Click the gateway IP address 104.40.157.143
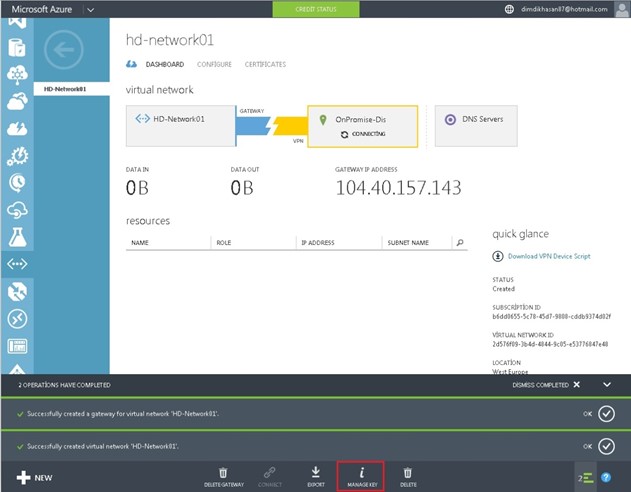The height and width of the screenshot is (492, 631). (x=398, y=188)
